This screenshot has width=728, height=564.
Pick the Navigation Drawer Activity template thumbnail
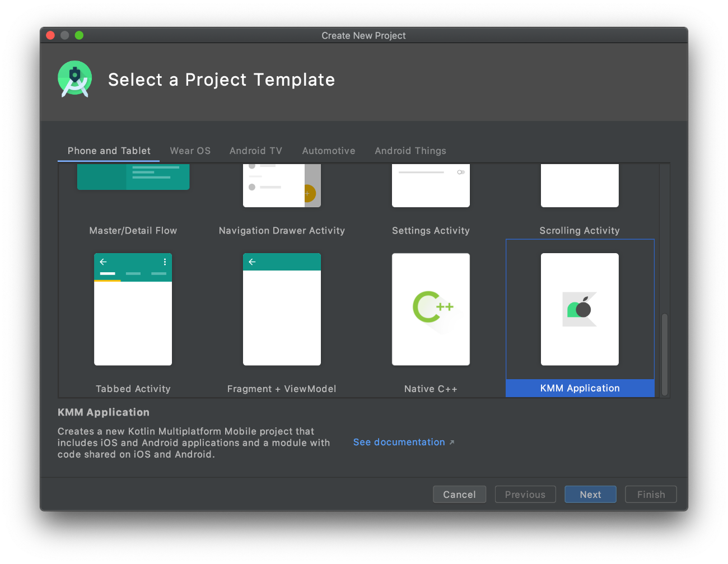(282, 185)
